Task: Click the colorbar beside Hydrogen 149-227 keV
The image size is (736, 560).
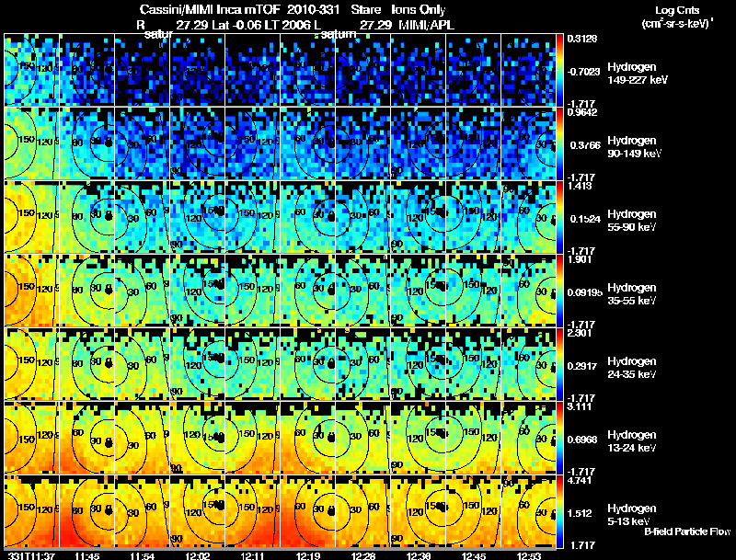Action: pyautogui.click(x=559, y=71)
